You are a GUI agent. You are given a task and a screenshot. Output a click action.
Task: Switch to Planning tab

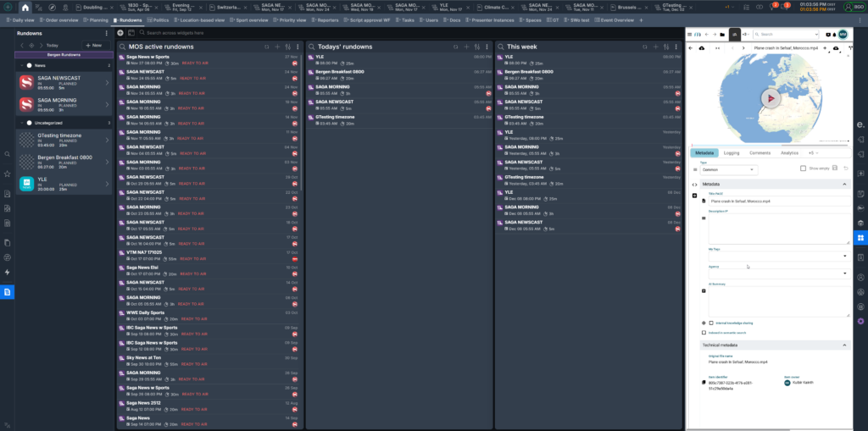tap(97, 20)
